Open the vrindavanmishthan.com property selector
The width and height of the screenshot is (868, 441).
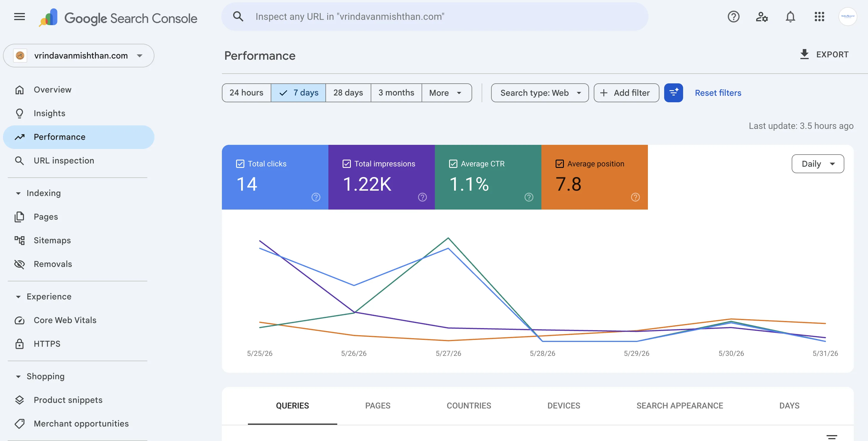[78, 56]
